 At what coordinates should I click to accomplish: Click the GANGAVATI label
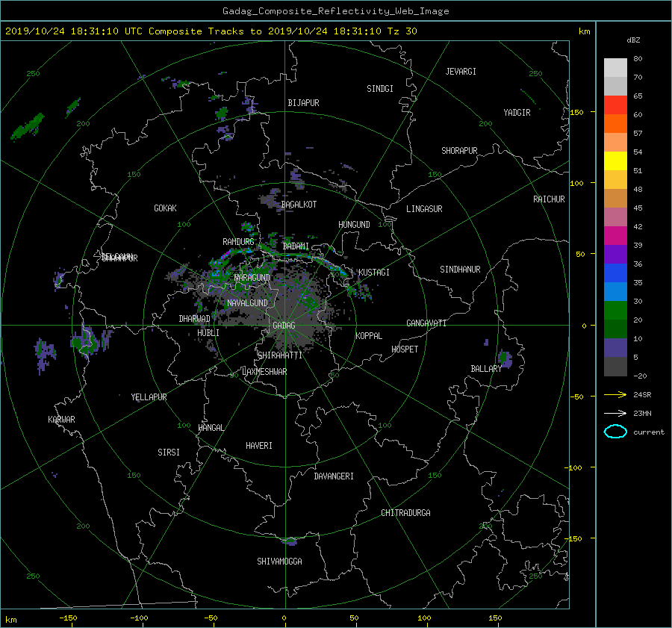click(426, 323)
